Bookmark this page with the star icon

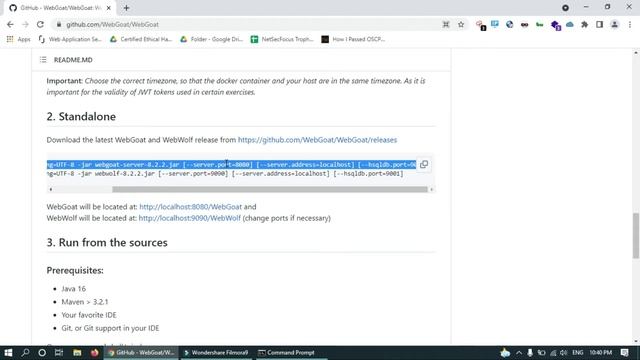point(461,24)
